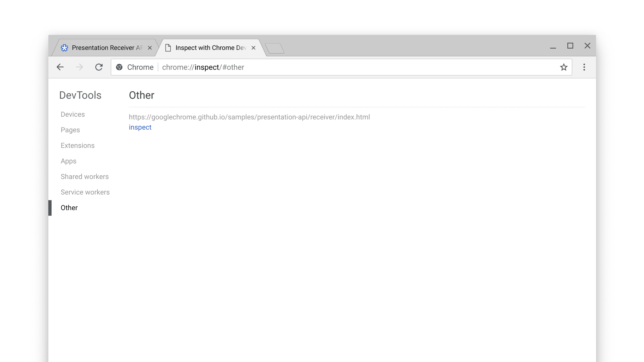Click the forward navigation arrow icon
The height and width of the screenshot is (362, 644).
coord(79,67)
